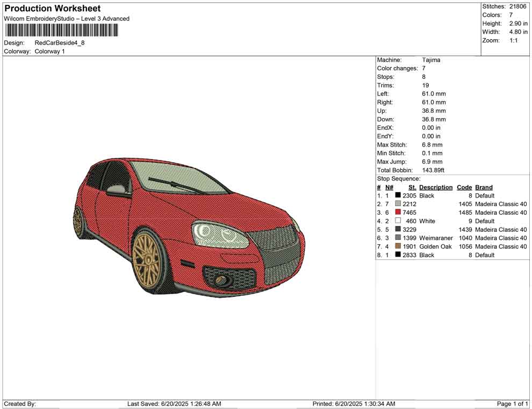Click the rear wheel of the car

click(x=78, y=221)
